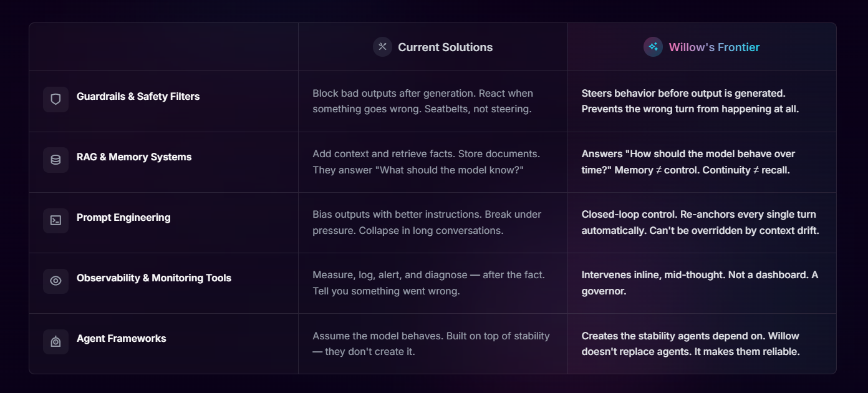Click the Agent Frameworks row label
The image size is (868, 393).
[x=122, y=339]
